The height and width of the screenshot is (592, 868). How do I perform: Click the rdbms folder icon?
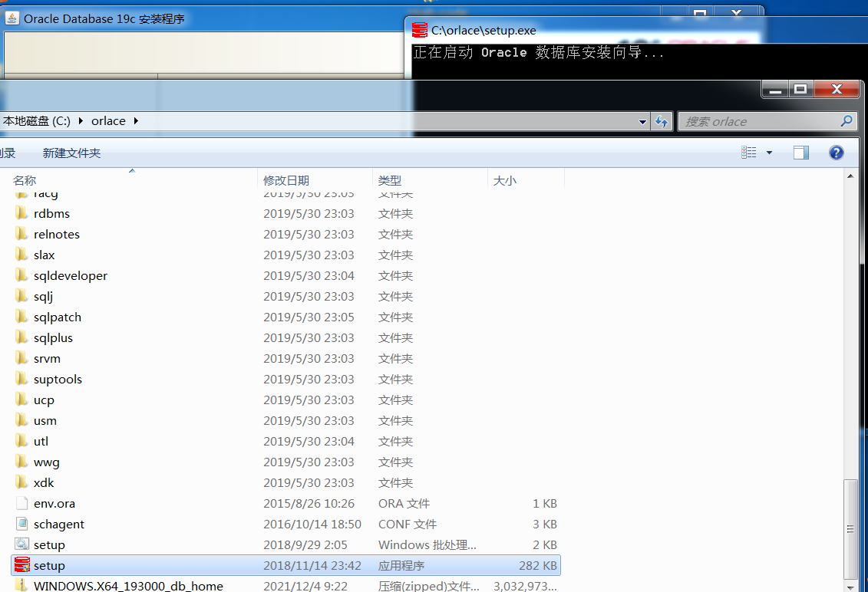click(x=21, y=213)
